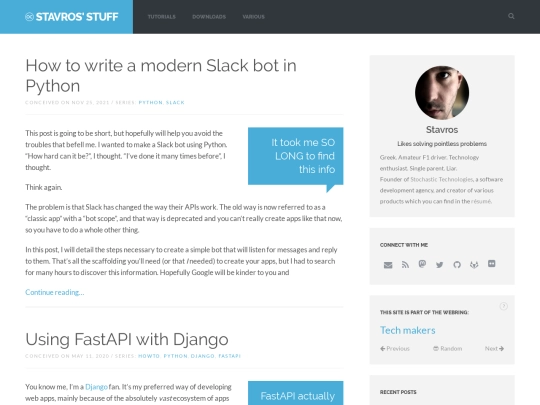
Task: Click Continue reading link
Action: click(x=54, y=292)
